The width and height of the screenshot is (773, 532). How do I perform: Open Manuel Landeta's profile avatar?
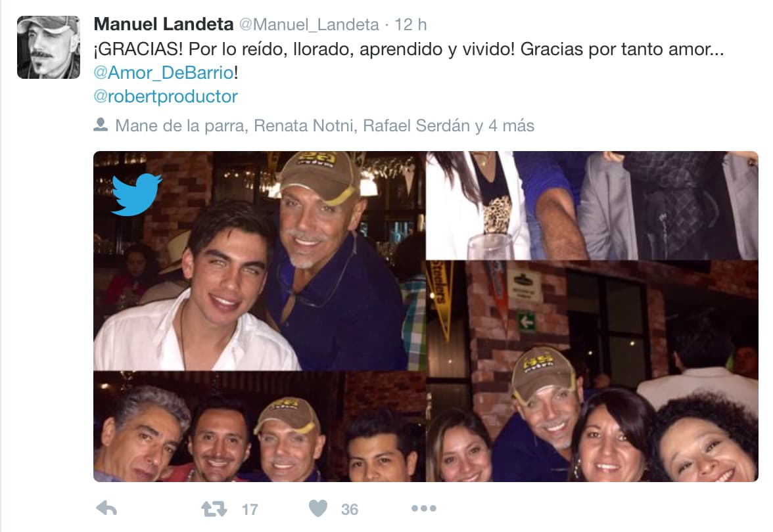coord(49,47)
